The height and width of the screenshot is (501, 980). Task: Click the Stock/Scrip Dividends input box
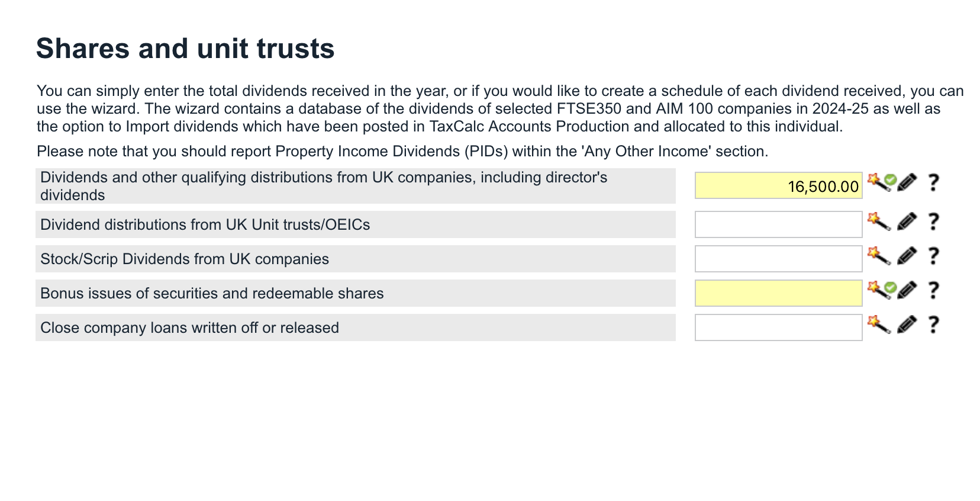[x=778, y=259]
